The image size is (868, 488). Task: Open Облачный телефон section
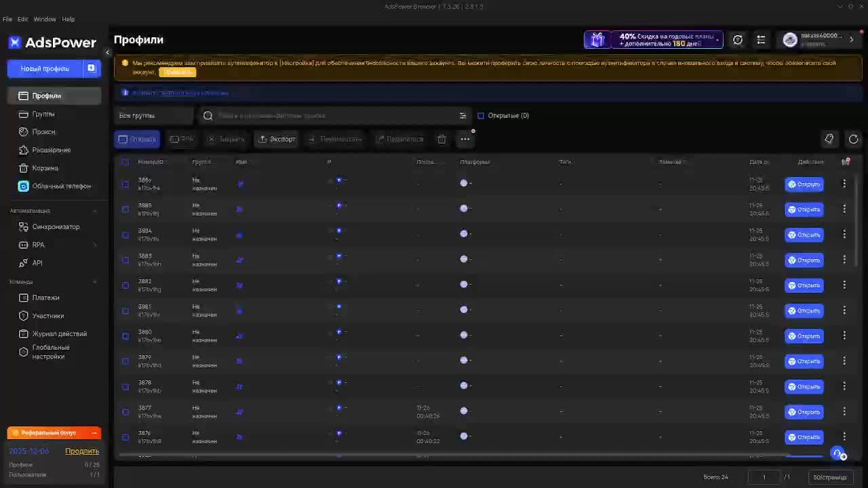[x=54, y=186]
